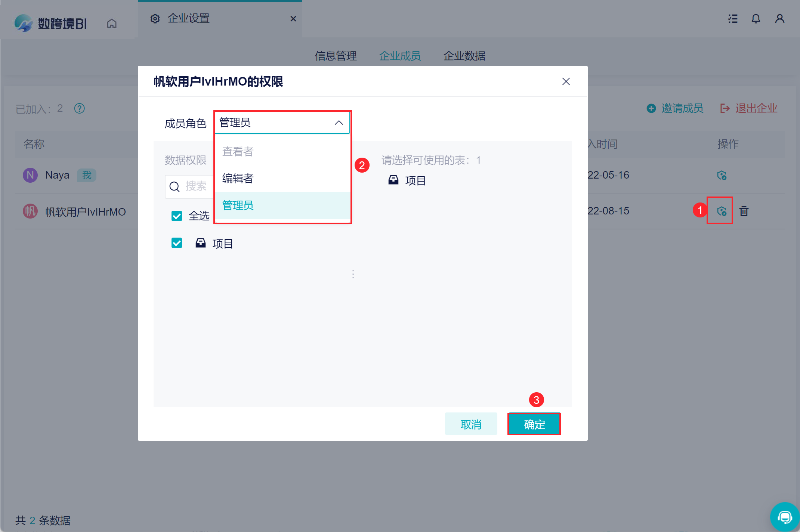
Task: Select 管理员 option in role list
Action: click(238, 205)
